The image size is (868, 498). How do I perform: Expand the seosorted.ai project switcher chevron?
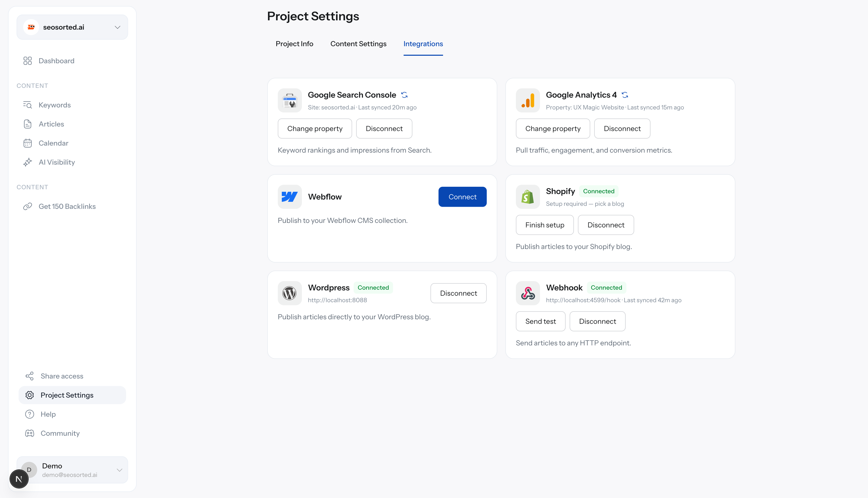point(117,27)
